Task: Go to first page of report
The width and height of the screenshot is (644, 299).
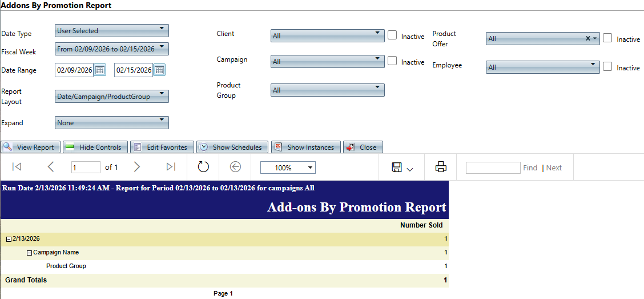Action: click(17, 167)
